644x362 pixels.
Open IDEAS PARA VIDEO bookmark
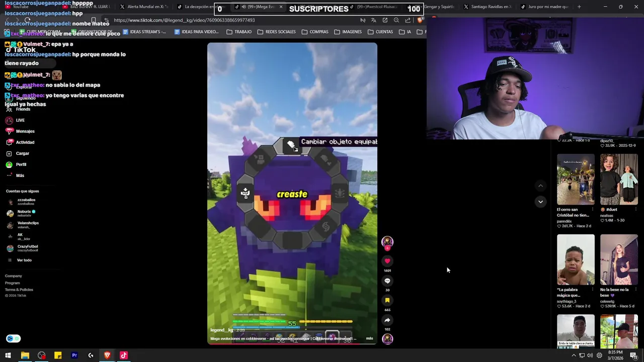pos(196,32)
